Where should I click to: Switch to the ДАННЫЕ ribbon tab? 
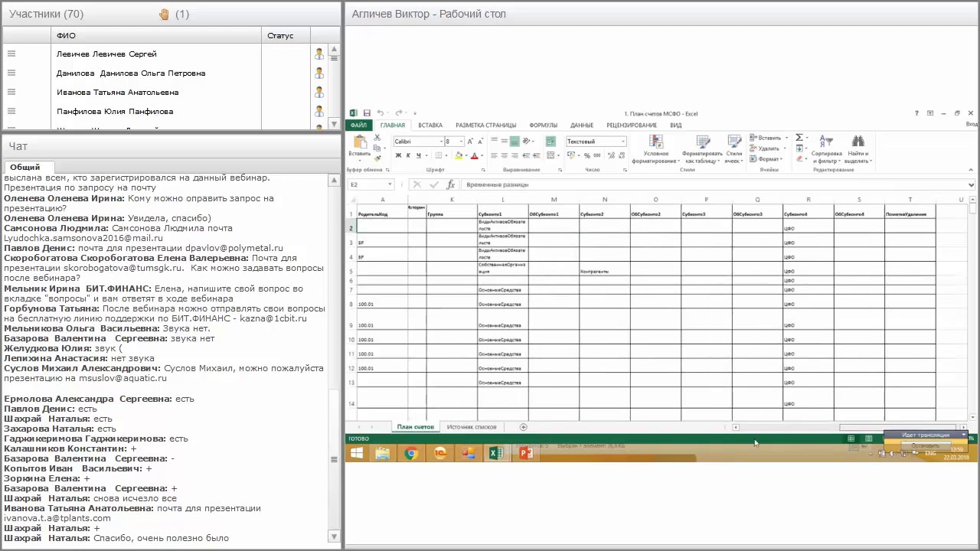point(582,126)
